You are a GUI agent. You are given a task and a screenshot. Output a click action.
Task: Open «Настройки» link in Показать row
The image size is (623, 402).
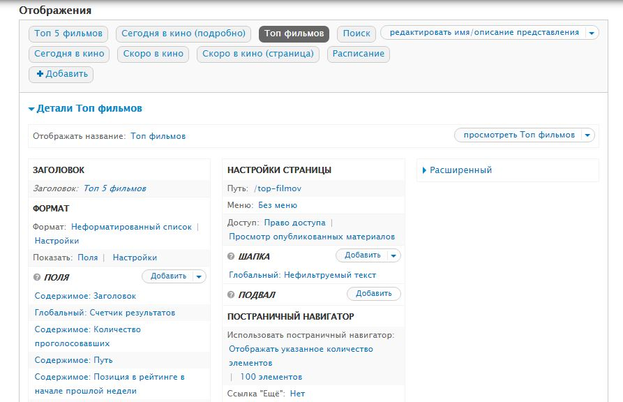(135, 257)
